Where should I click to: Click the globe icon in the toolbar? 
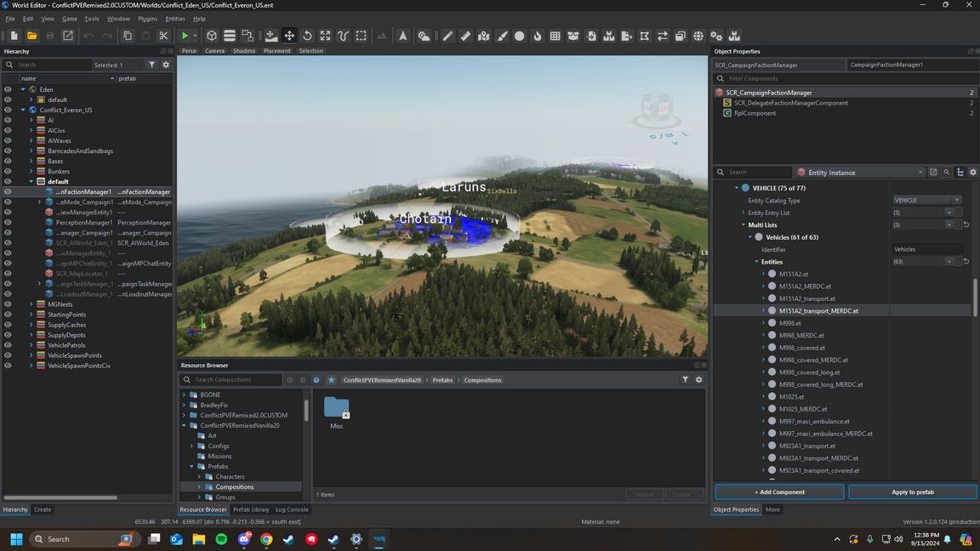698,36
